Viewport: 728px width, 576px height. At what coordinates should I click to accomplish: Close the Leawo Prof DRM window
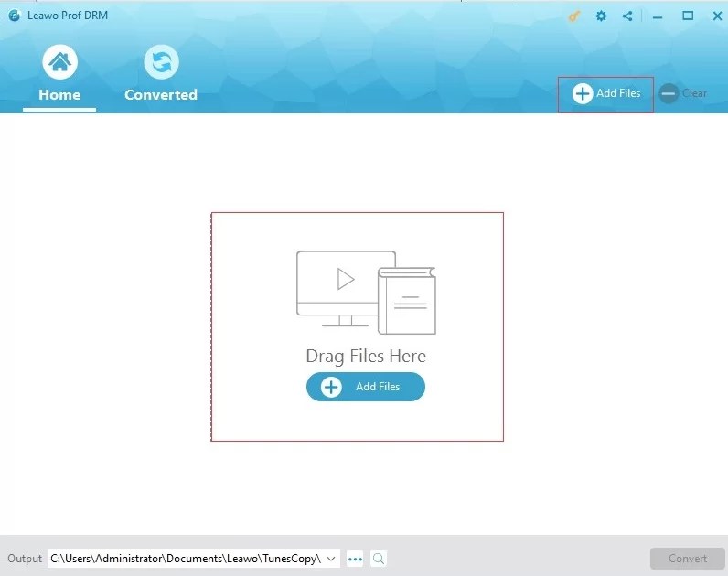pyautogui.click(x=717, y=16)
